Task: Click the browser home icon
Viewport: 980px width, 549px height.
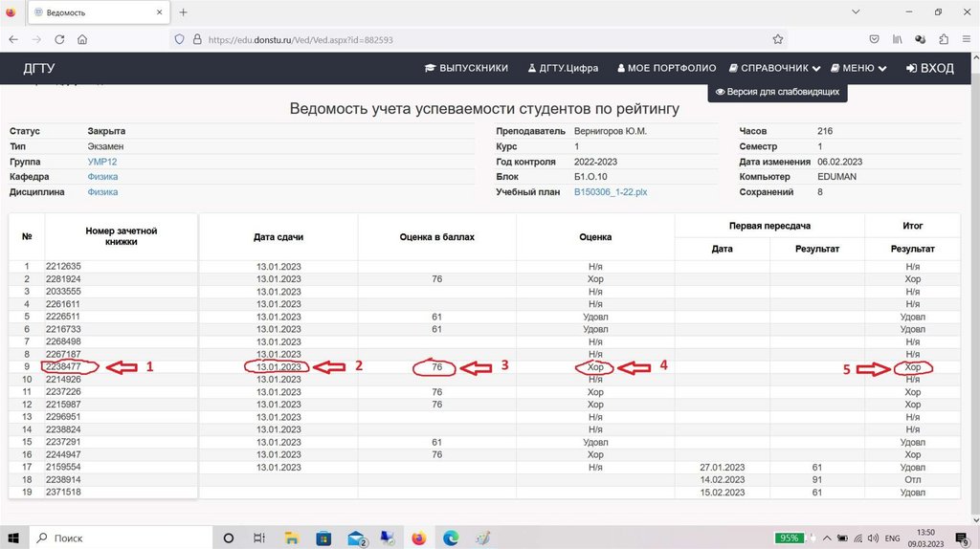Action: 82,40
